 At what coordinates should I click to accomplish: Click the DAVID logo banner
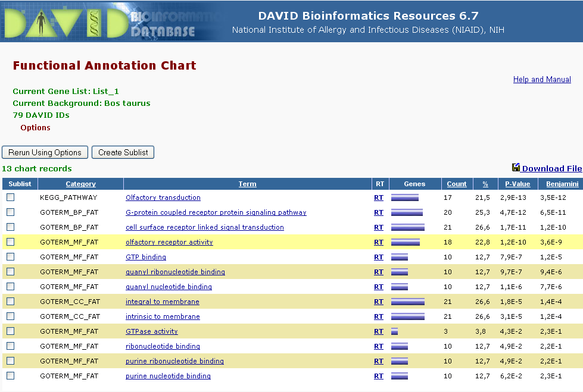click(x=111, y=21)
